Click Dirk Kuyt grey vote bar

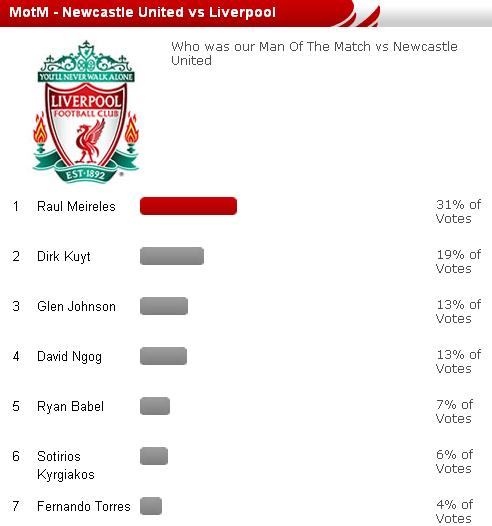pos(172,256)
